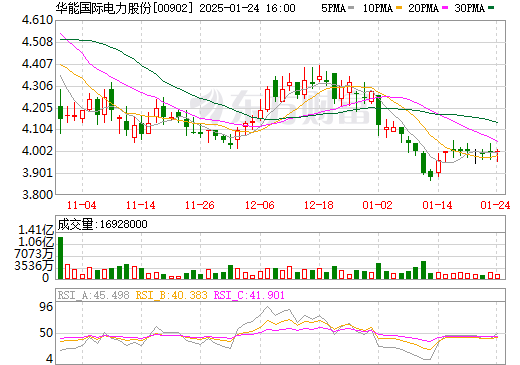The image size is (520, 365).
Task: Select the 12-18 date axis label
Action: point(319,205)
